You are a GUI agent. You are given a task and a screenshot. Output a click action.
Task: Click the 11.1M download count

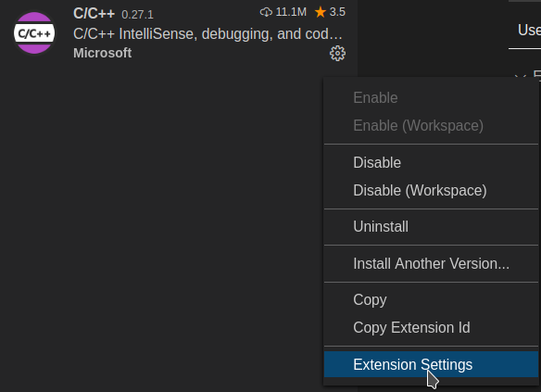(x=291, y=12)
